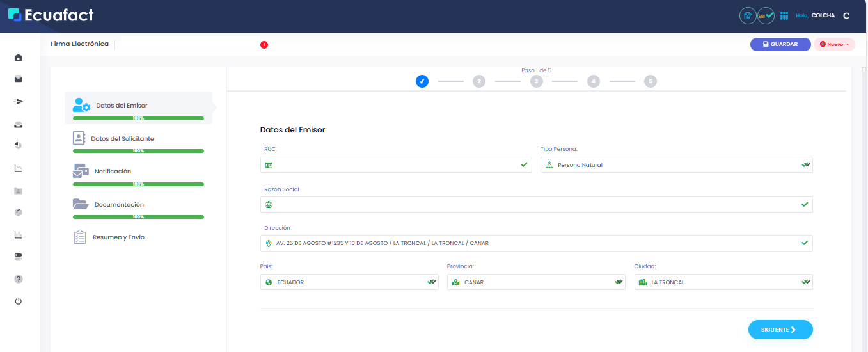Click the power logout icon in sidebar
This screenshot has height=352, width=868.
[x=19, y=301]
